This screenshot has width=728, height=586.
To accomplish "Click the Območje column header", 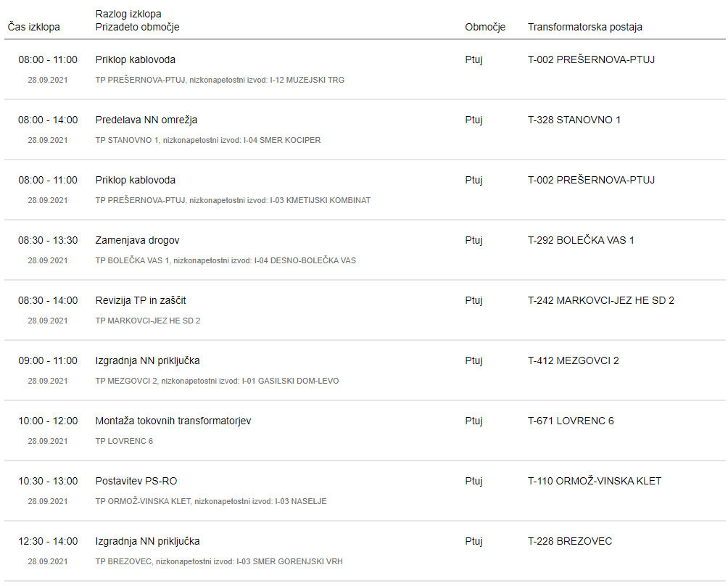I will 485,27.
